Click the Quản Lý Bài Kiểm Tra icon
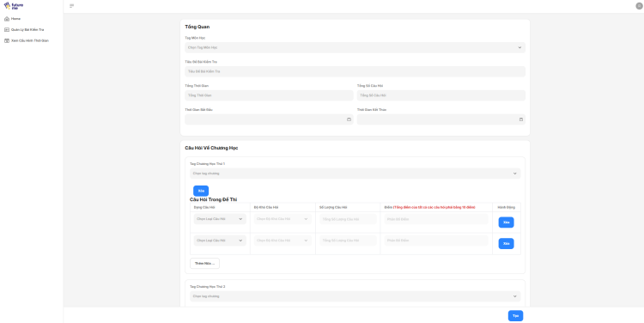 [x=7, y=29]
